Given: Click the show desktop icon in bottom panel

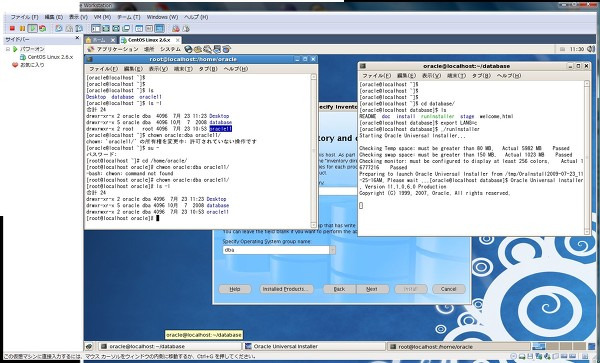Looking at the screenshot, I should 89,347.
